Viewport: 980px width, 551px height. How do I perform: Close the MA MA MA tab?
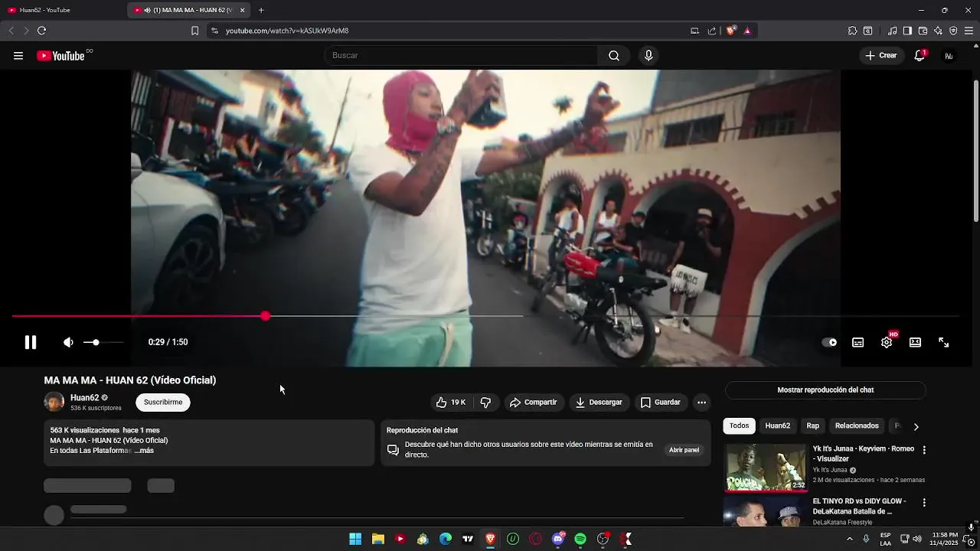(243, 10)
